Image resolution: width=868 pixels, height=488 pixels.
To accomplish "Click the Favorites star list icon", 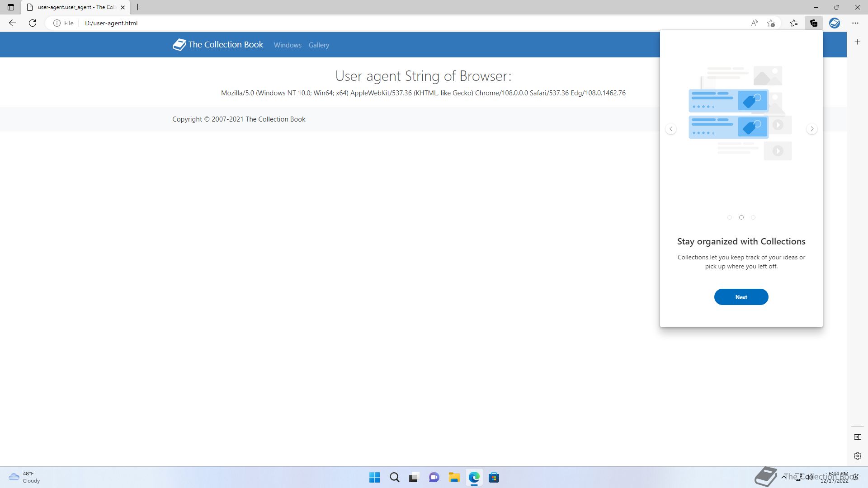I will (x=794, y=23).
